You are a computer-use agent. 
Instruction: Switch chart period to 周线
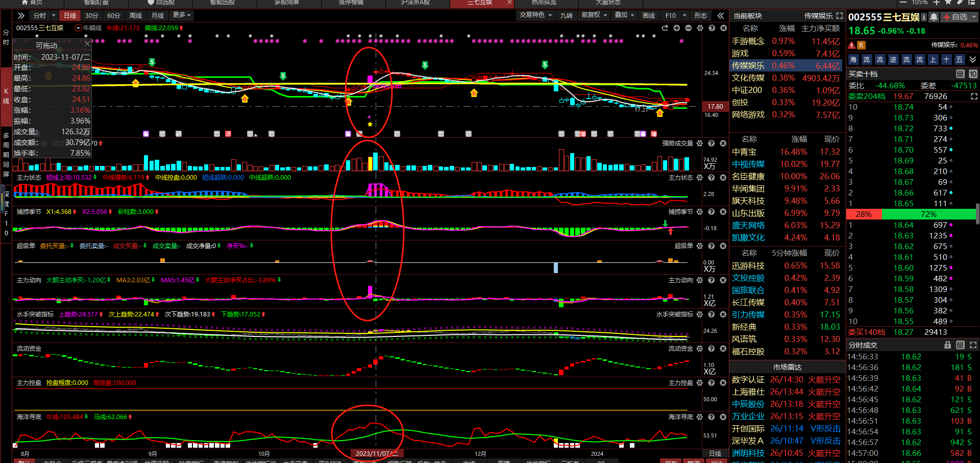coord(136,15)
